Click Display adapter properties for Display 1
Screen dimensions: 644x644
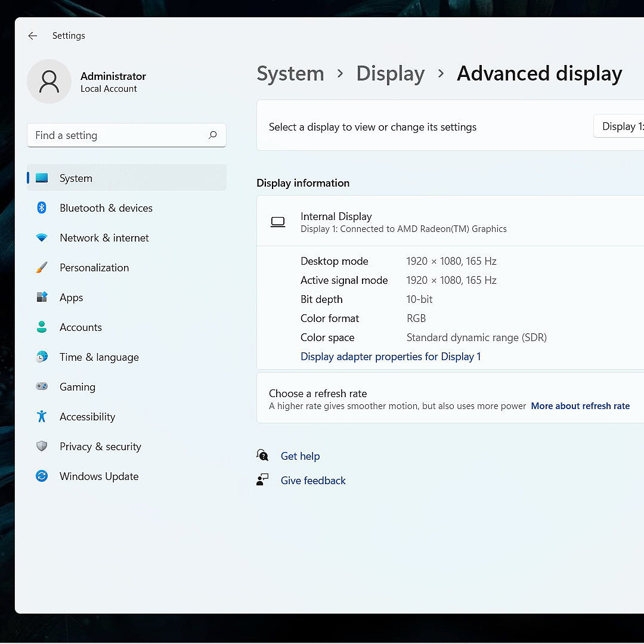[391, 357]
